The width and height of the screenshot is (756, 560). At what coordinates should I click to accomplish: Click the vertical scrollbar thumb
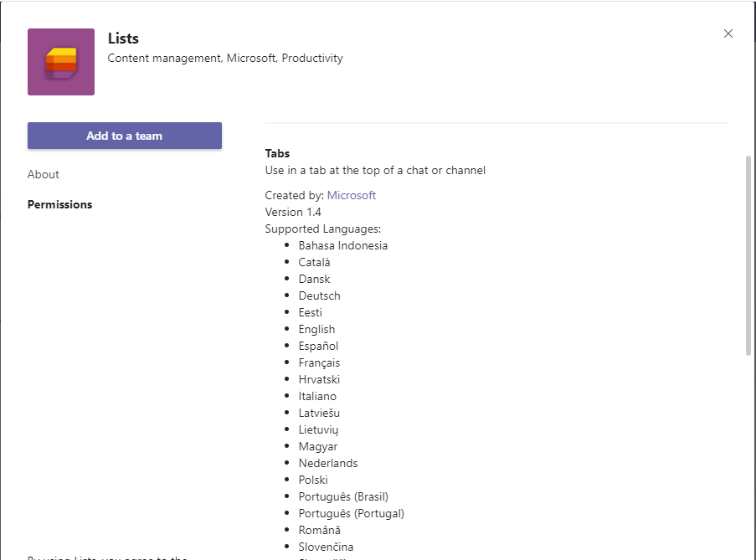point(748,255)
